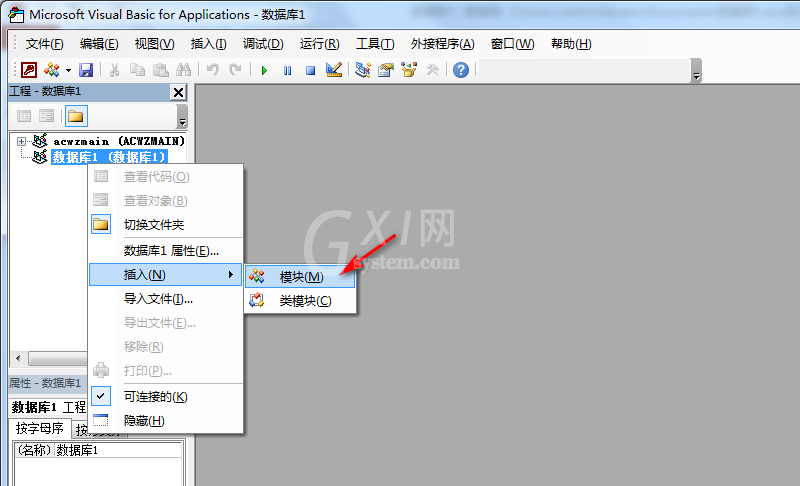Open the 运行(R) menu
The image size is (800, 486).
tap(319, 44)
